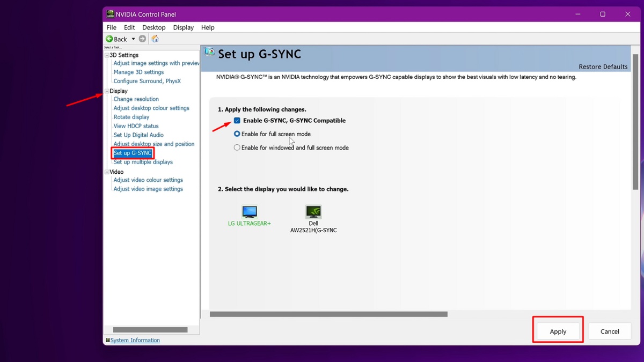Select the Dell AW2521H display icon
The width and height of the screenshot is (644, 362).
[x=313, y=211]
